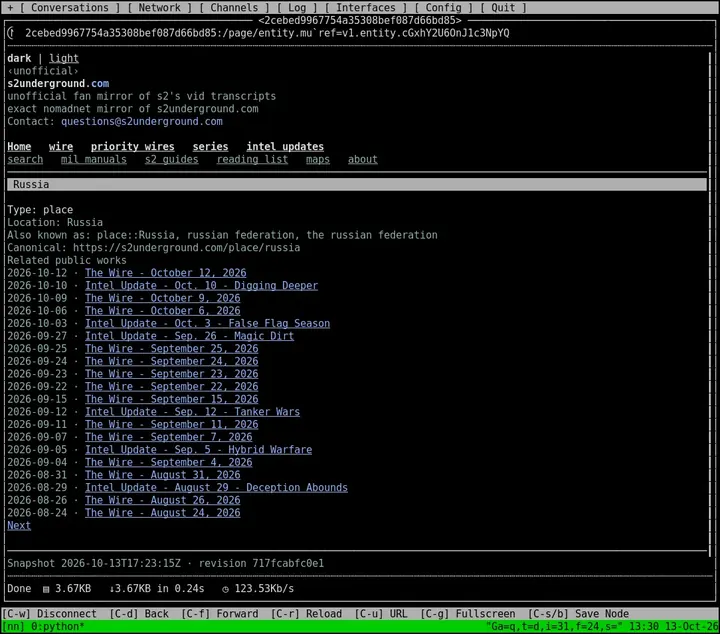The image size is (720, 634).
Task: Select Quit in the top menu
Action: [503, 7]
